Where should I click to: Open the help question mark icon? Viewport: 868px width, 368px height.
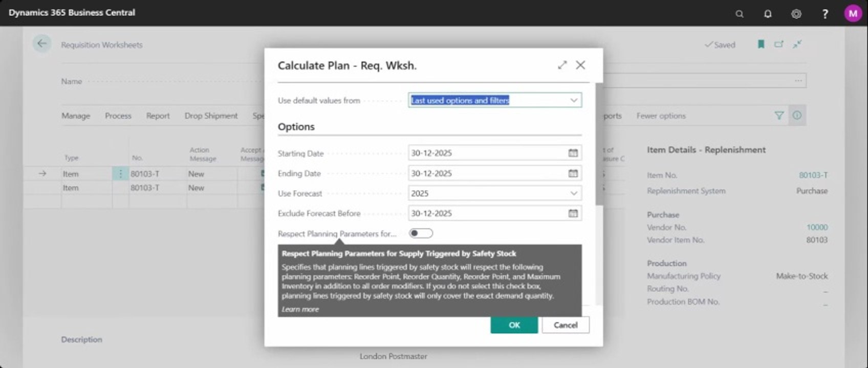point(825,14)
